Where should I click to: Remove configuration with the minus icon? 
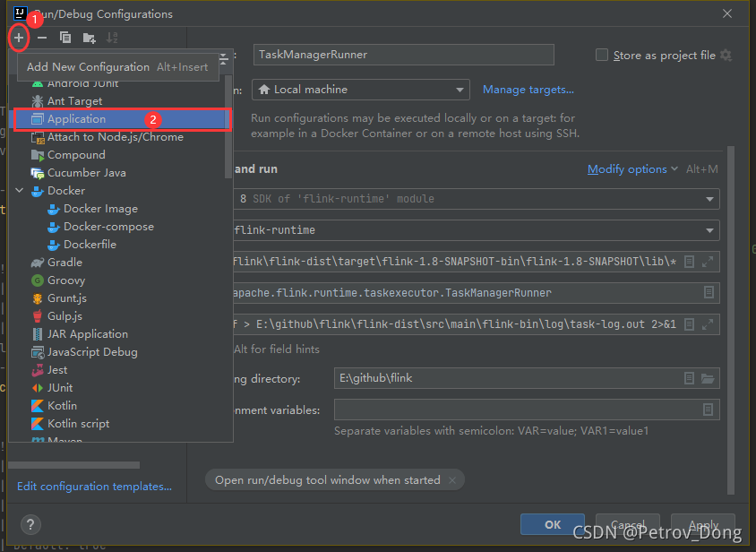(41, 38)
